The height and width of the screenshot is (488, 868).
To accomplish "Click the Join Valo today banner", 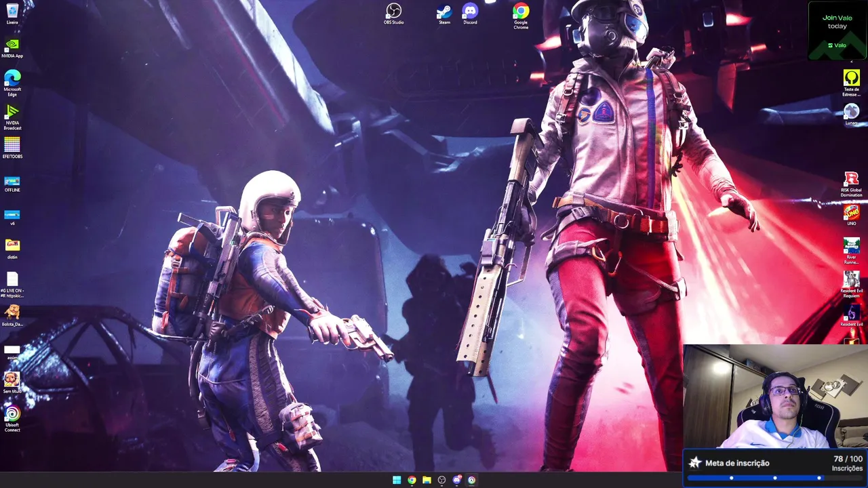I will [837, 31].
